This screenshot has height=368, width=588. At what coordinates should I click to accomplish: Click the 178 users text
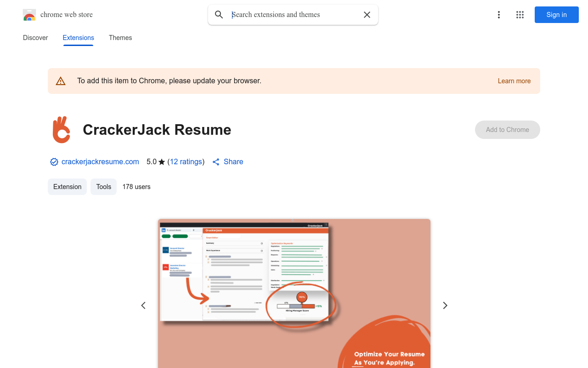(x=136, y=187)
